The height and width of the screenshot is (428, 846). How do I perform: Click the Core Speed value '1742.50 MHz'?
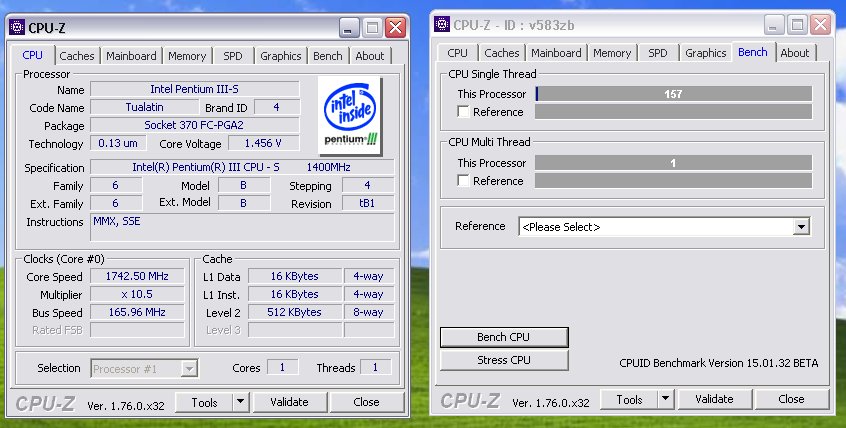(x=137, y=276)
